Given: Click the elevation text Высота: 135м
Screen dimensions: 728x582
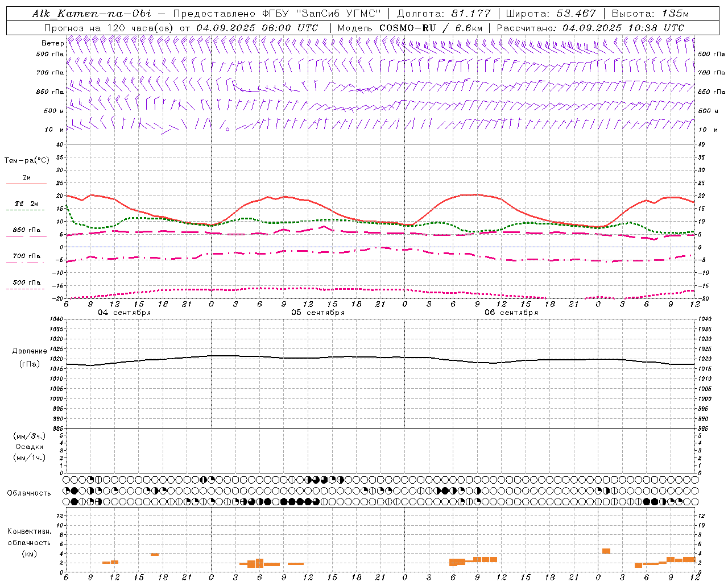Looking at the screenshot, I should [652, 14].
